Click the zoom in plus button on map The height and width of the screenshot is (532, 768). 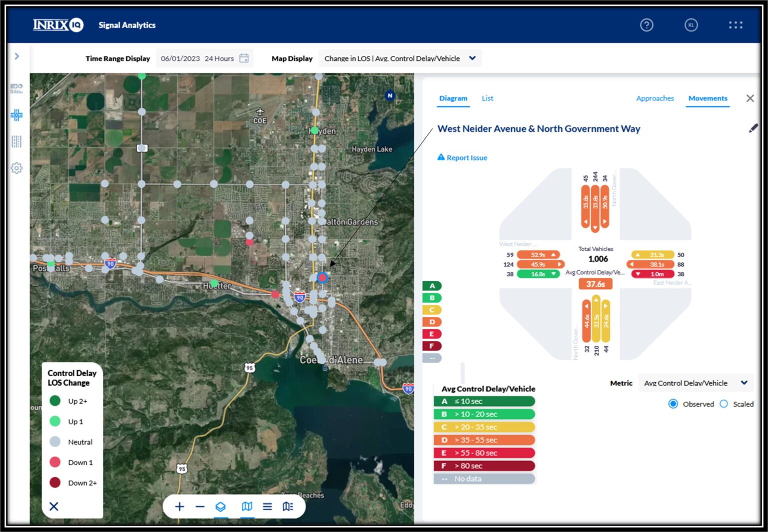point(179,506)
